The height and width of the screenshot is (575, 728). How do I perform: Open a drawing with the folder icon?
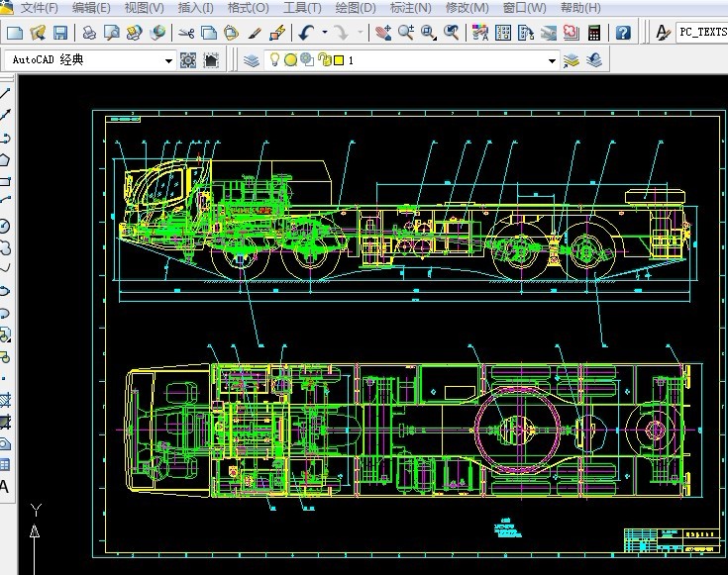point(38,33)
